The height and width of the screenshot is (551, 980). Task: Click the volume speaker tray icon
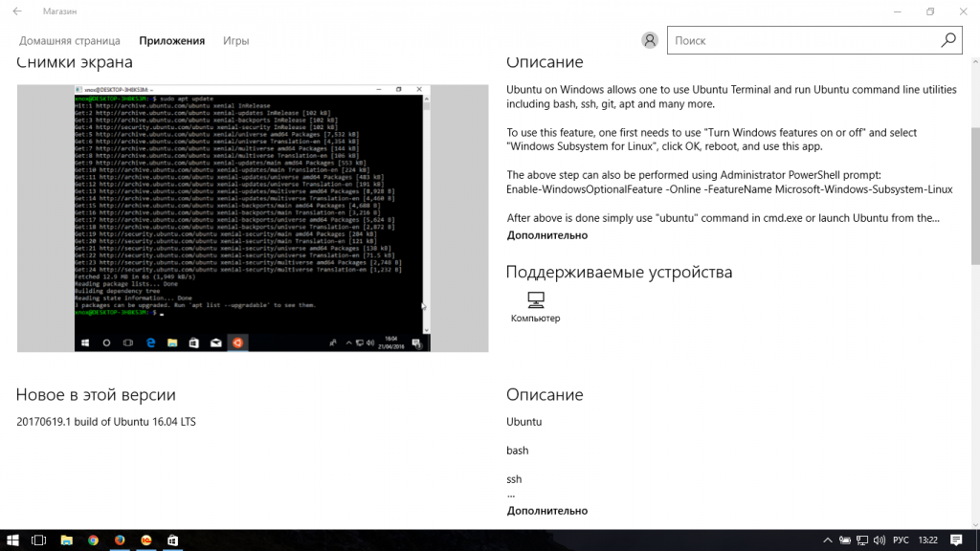click(880, 540)
